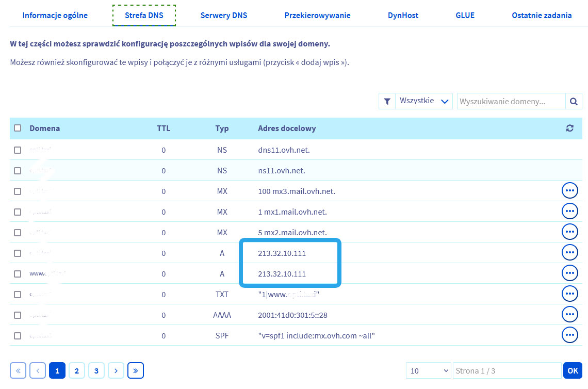Open the Wszystkie filter dropdown
This screenshot has height=389, width=588.
click(x=423, y=101)
